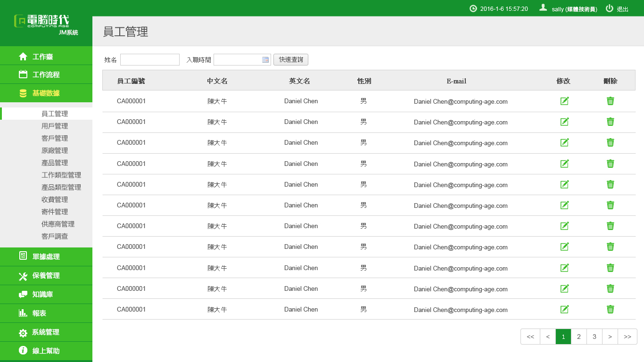Screen dimensions: 644x362
Task: Expand the 保養管理 sidebar section
Action: coord(46,275)
